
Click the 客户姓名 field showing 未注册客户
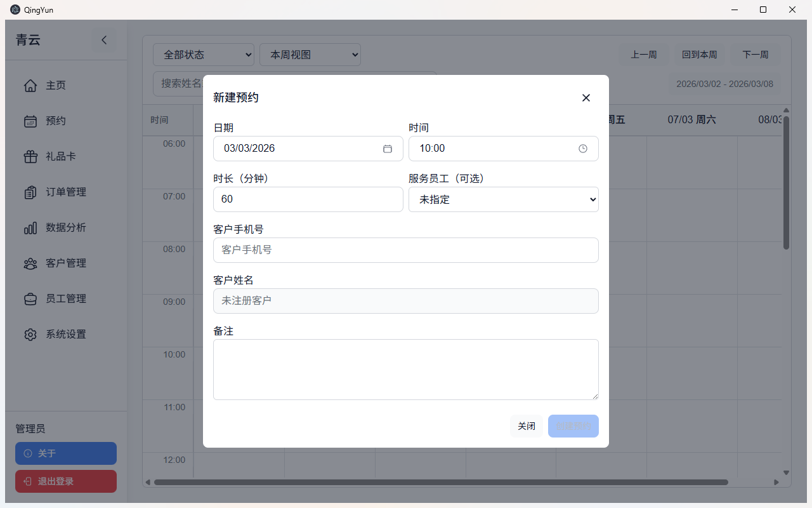click(406, 301)
